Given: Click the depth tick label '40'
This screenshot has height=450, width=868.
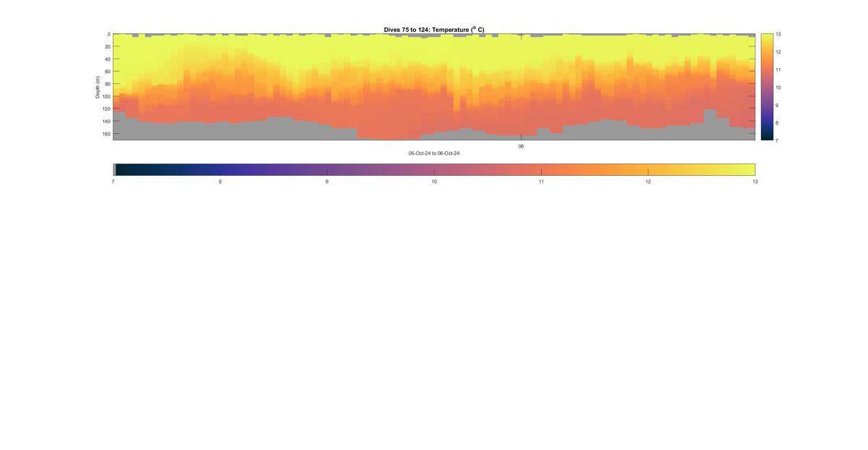Looking at the screenshot, I should 107,59.
